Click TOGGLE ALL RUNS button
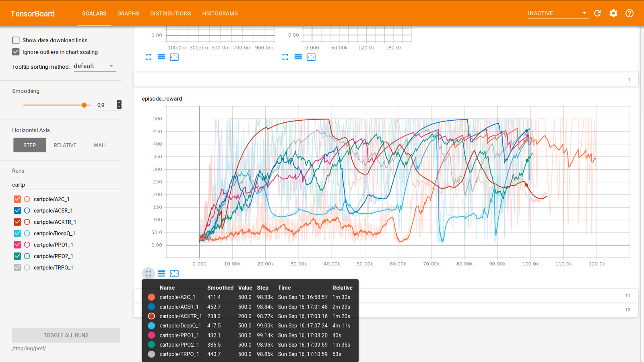The width and height of the screenshot is (644, 362). pyautogui.click(x=66, y=335)
